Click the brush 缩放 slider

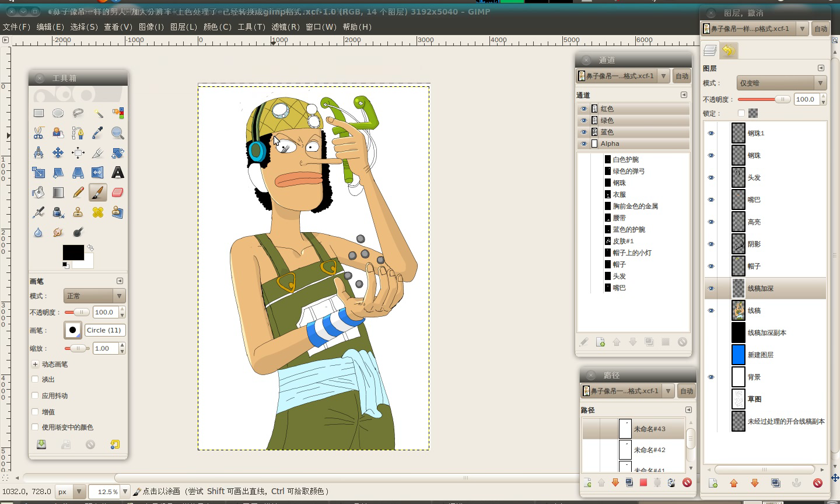[76, 348]
